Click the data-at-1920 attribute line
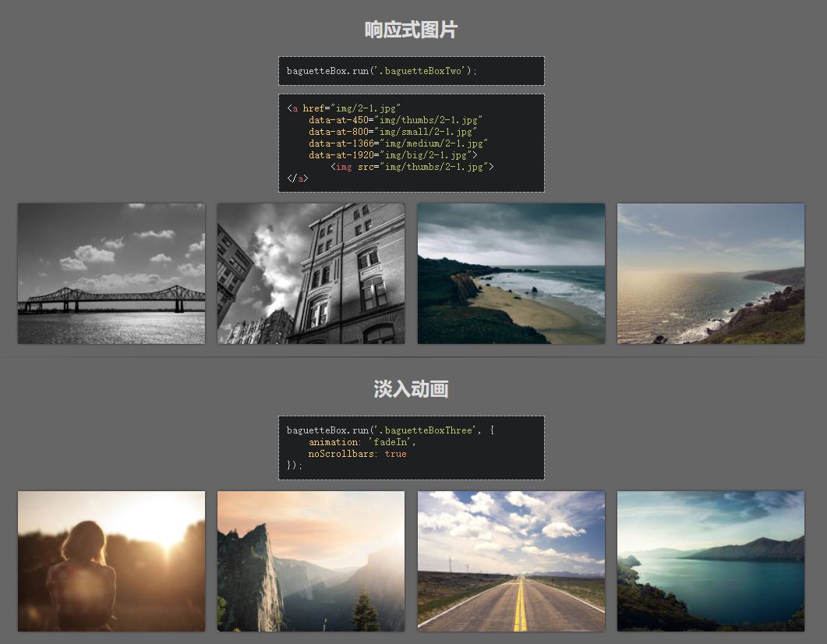827x644 pixels. [x=392, y=155]
